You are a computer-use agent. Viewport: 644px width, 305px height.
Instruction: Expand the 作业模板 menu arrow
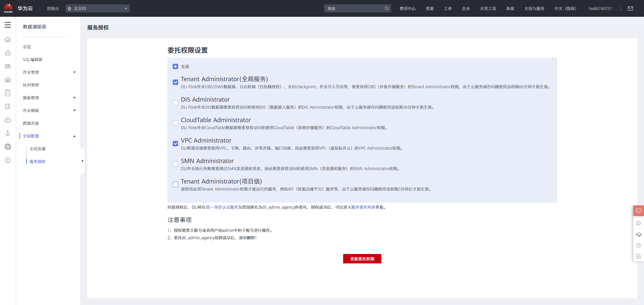click(x=74, y=110)
